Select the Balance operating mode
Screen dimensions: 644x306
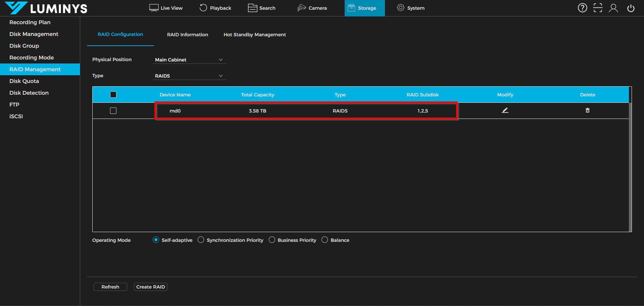tap(325, 240)
